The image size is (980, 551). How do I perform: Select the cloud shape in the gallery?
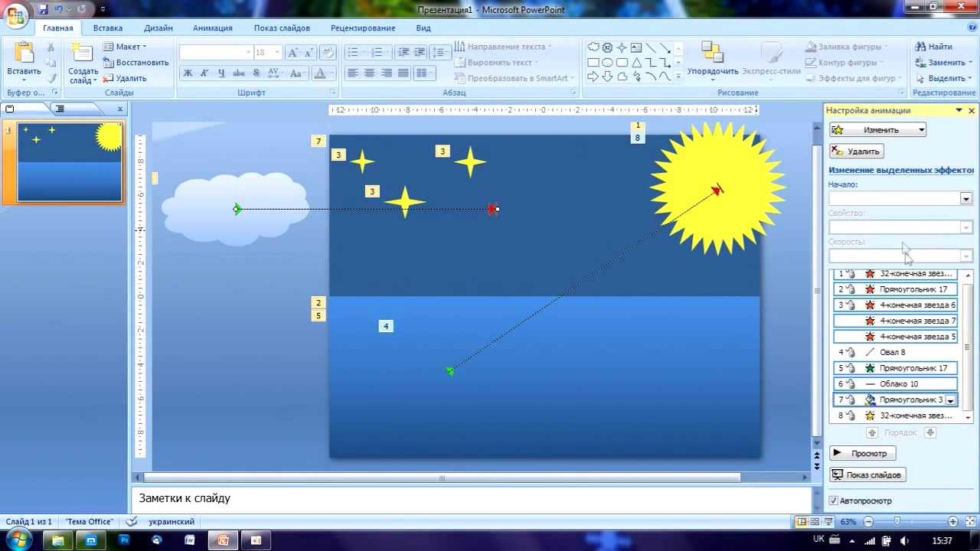point(593,47)
